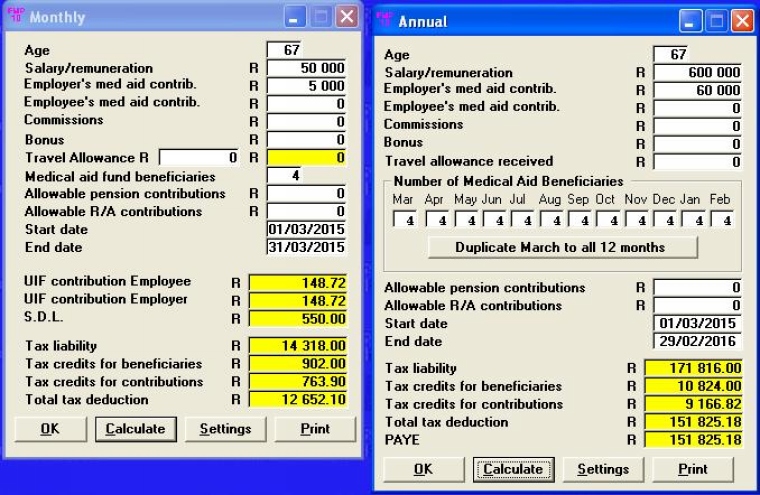This screenshot has height=495, width=760.
Task: Click the Sep beneficiaries field
Action: tap(580, 220)
